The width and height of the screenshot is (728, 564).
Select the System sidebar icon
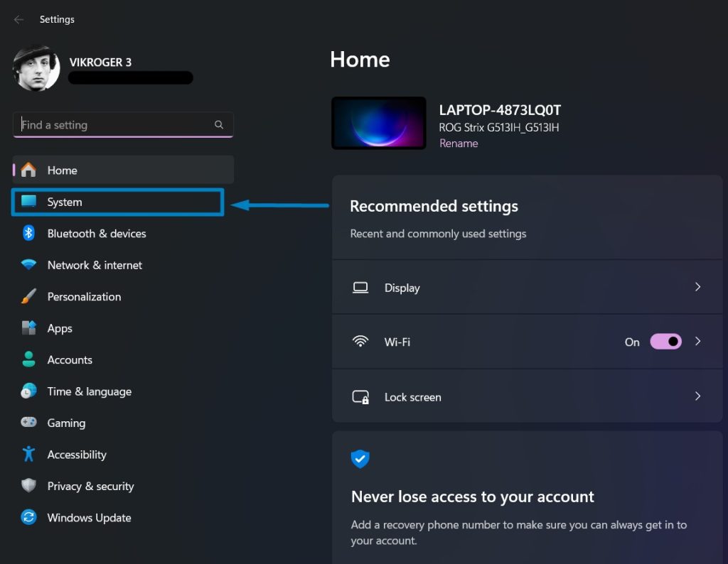28,202
